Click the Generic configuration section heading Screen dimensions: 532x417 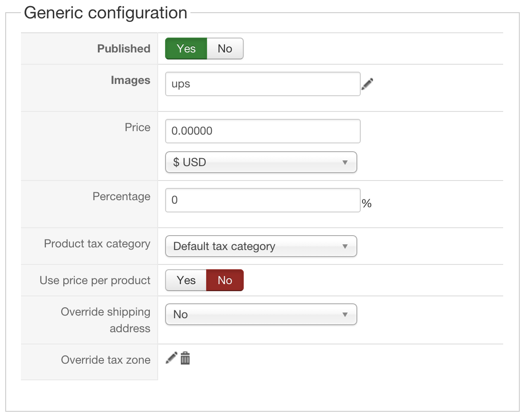click(105, 13)
